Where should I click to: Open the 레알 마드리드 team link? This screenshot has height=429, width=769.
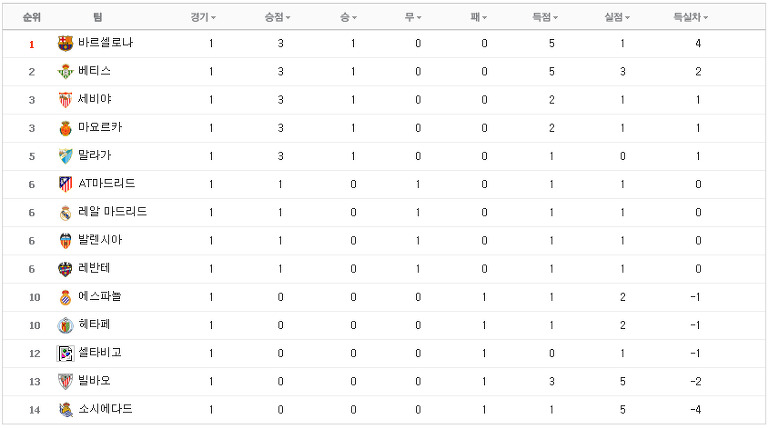tap(113, 212)
